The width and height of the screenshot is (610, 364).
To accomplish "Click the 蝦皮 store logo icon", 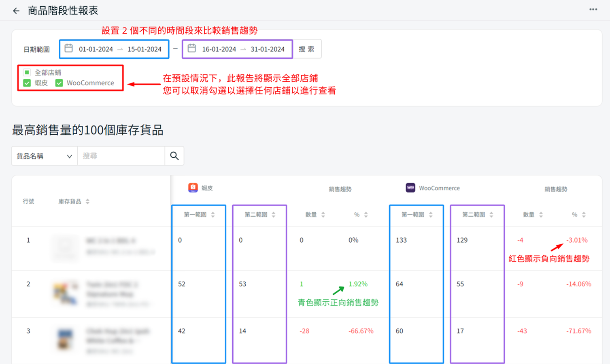I will coord(193,188).
